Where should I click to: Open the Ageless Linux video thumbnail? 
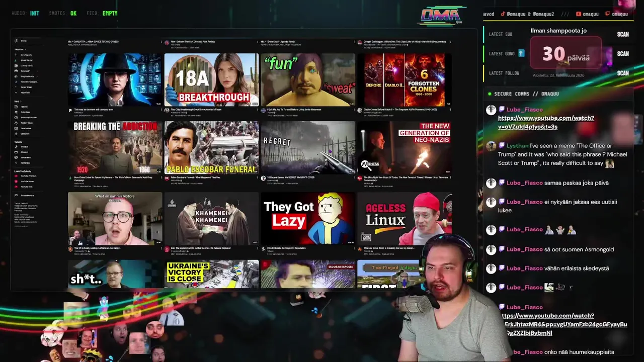(405, 218)
